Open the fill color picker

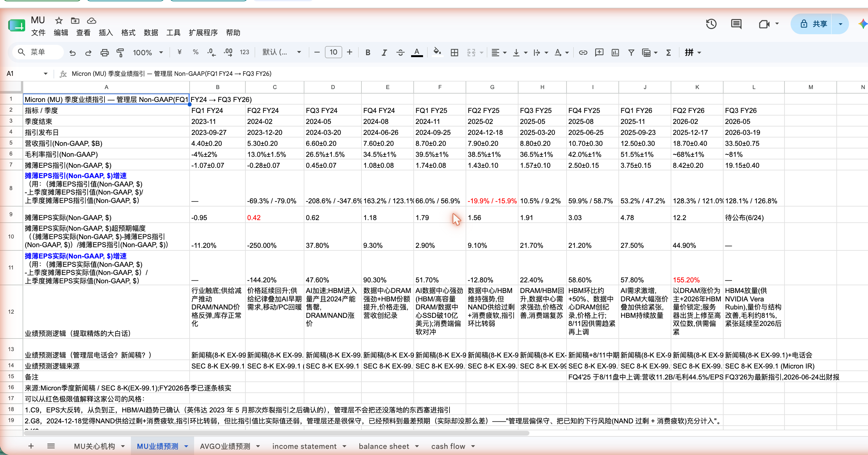[x=437, y=52]
